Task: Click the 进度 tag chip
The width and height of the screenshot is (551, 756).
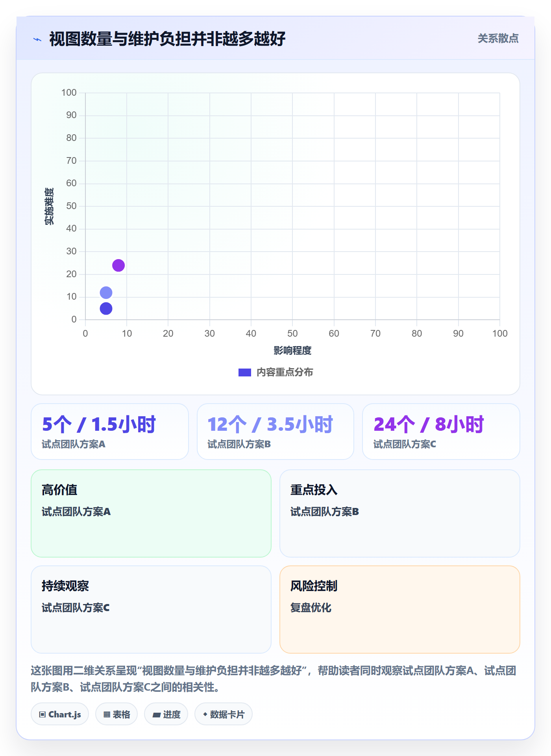Action: 166,714
